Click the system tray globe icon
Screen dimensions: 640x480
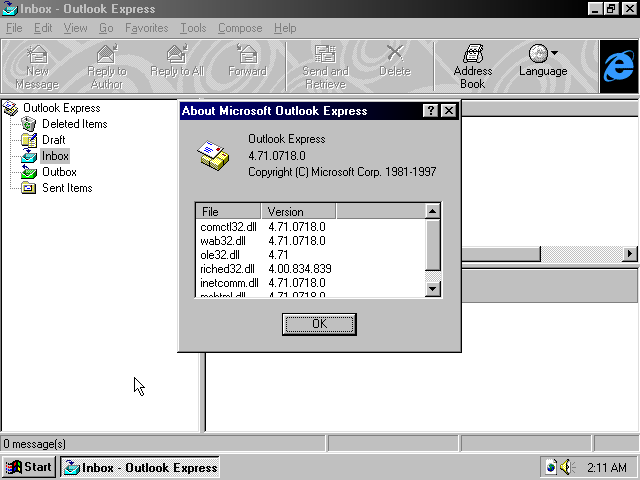(551, 467)
